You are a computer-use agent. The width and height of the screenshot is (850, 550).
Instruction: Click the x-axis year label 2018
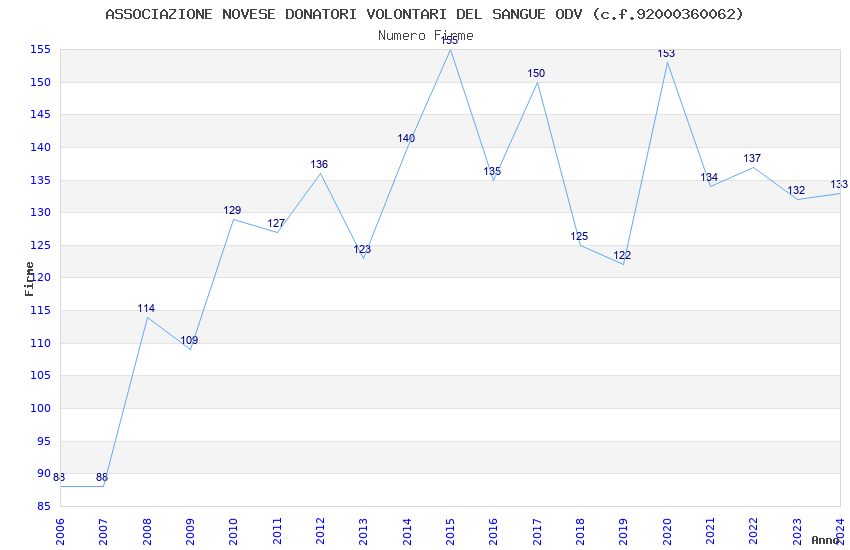click(x=580, y=531)
